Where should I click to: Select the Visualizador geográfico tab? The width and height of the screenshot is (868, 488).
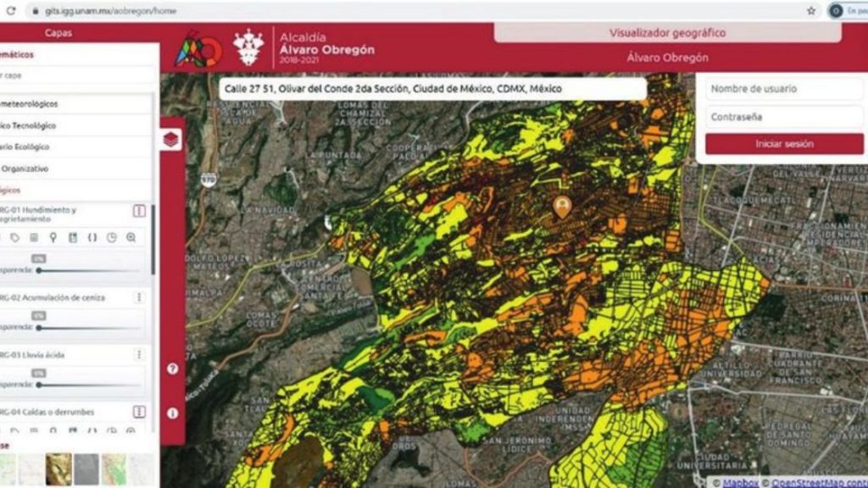coord(667,33)
